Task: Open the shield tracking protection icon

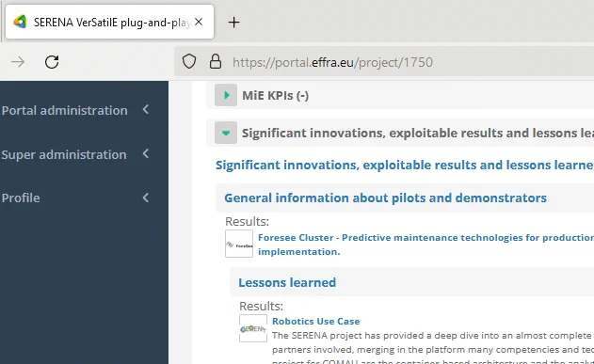Action: pyautogui.click(x=189, y=61)
